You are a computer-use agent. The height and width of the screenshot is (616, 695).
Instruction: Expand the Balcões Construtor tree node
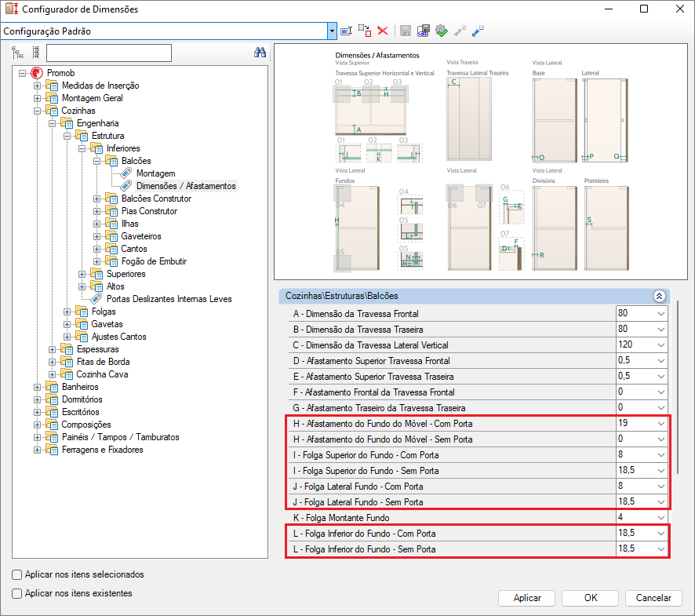(96, 199)
